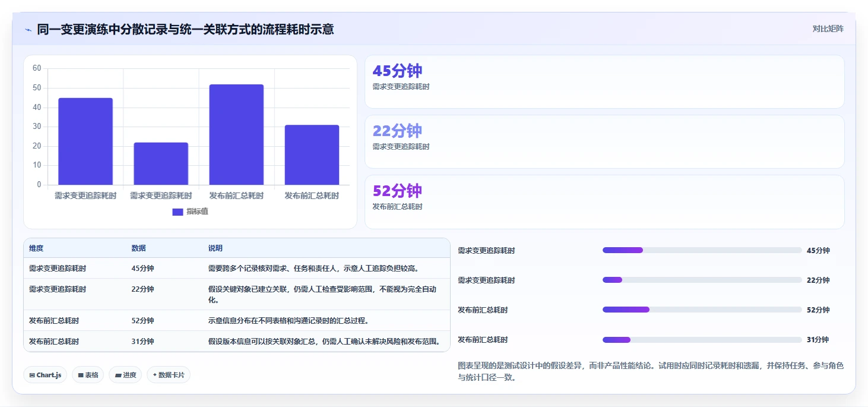Click the icon inside the 表格 tag
Image resolution: width=868 pixels, height=407 pixels.
tap(81, 376)
